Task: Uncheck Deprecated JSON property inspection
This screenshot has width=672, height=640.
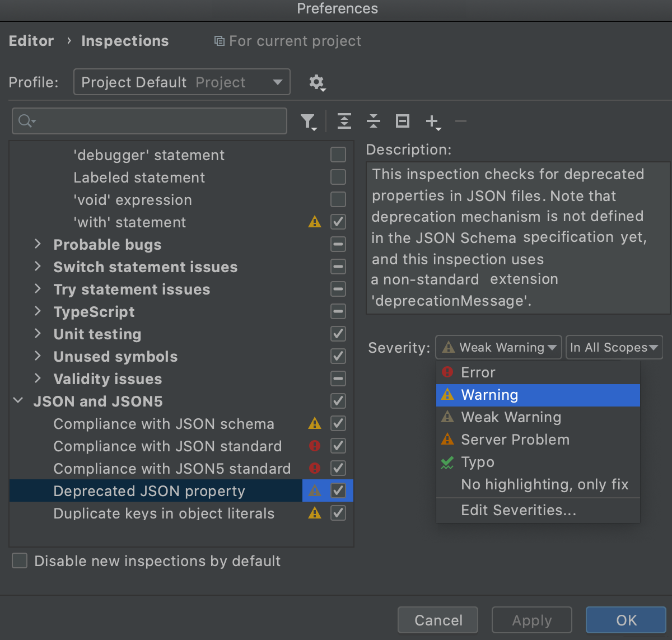Action: (x=338, y=491)
